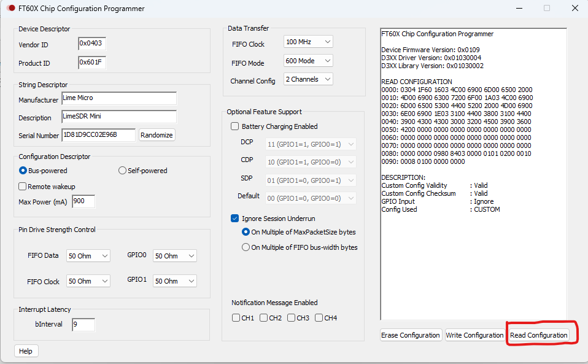This screenshot has height=364, width=588.
Task: Expand the FIFO Mode dropdown
Action: click(308, 61)
